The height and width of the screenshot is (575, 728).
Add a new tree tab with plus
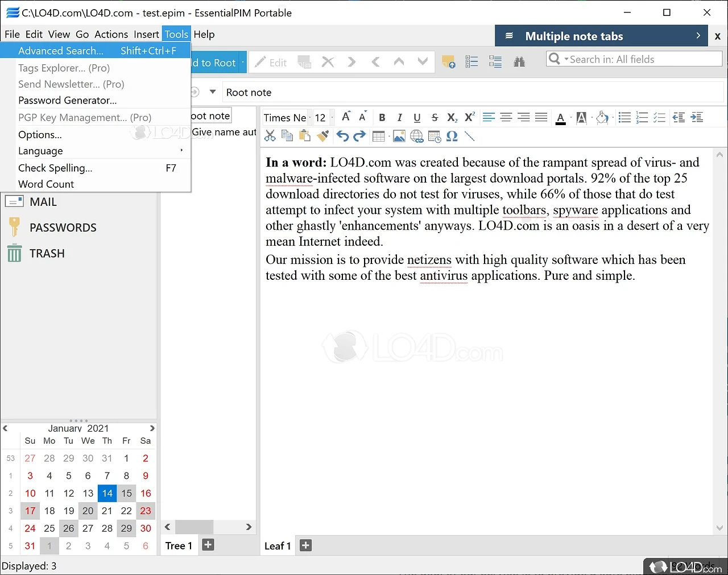(208, 545)
